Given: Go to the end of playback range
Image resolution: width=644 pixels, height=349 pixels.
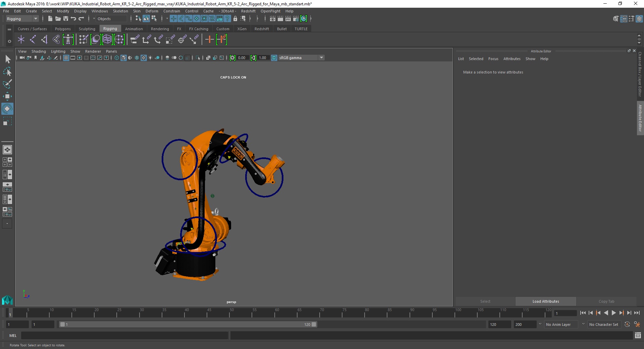Looking at the screenshot, I should click(637, 313).
